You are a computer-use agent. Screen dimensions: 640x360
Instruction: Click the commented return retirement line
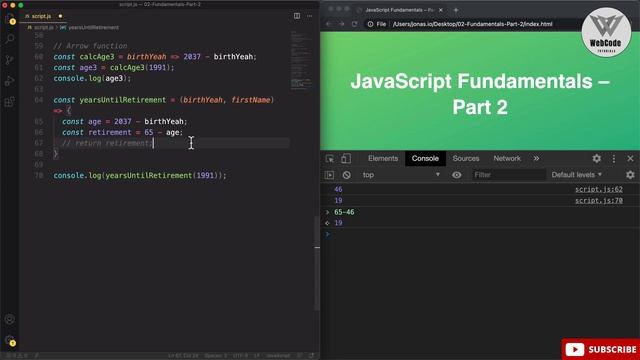pyautogui.click(x=107, y=143)
